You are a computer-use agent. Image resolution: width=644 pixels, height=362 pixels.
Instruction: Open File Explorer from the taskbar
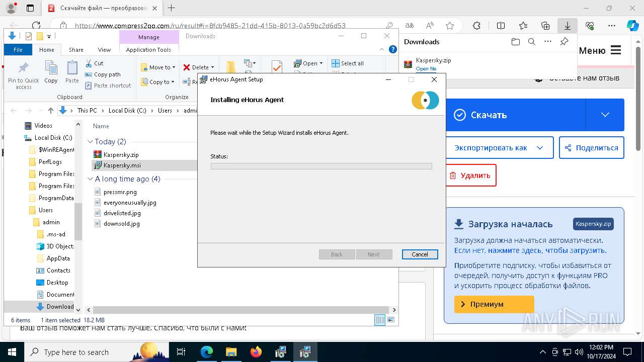coord(231,352)
